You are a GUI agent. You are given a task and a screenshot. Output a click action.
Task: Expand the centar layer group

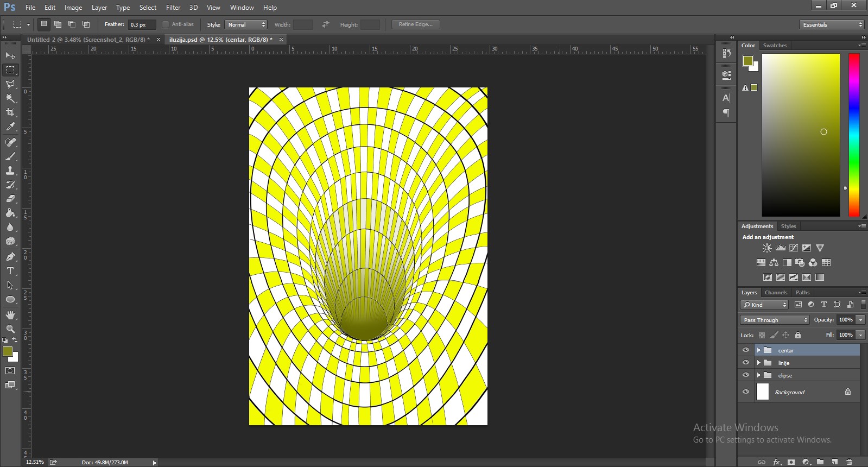tap(758, 350)
